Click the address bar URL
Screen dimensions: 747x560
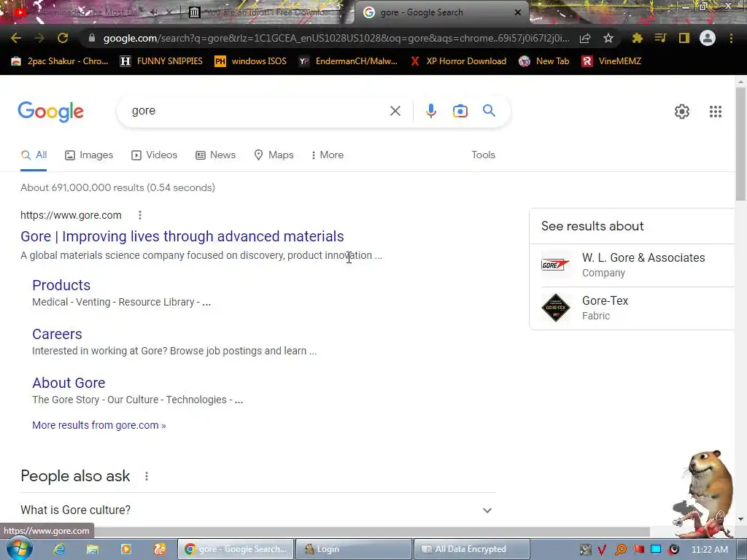[x=336, y=38]
